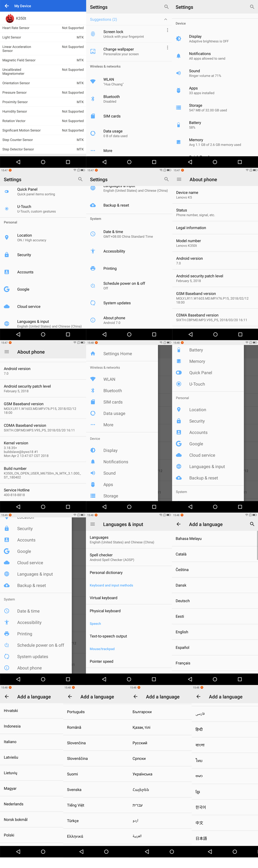Open hamburger menu on About phone with Device name
The image size is (258, 868).
tap(179, 180)
